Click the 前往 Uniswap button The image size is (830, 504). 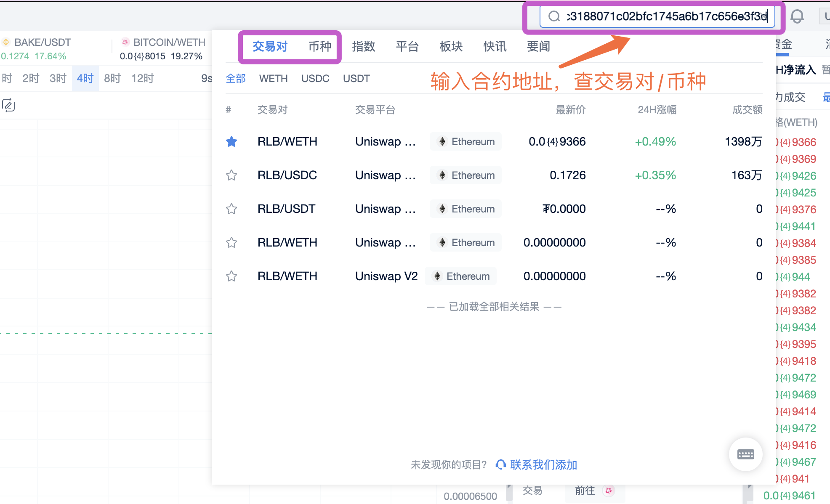(x=595, y=491)
